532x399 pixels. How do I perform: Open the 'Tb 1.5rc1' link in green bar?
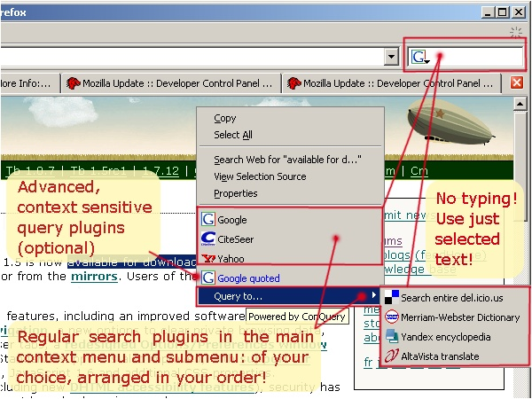click(98, 170)
